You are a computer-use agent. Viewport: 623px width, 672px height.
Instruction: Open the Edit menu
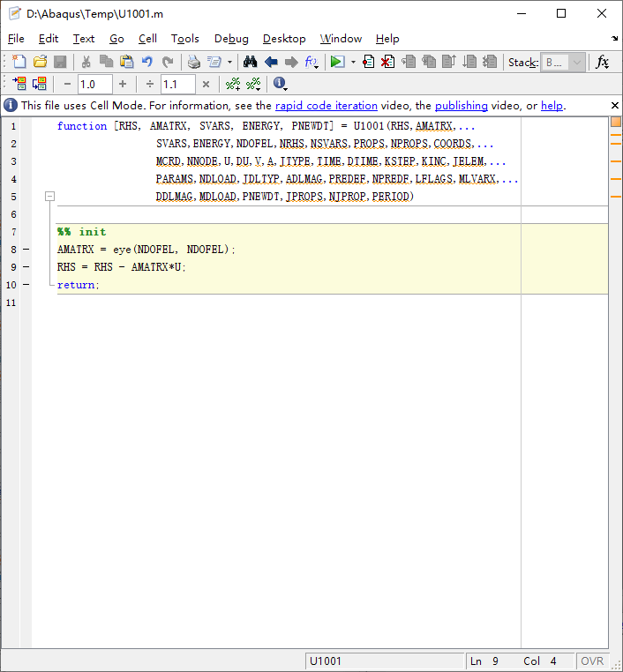(x=49, y=39)
